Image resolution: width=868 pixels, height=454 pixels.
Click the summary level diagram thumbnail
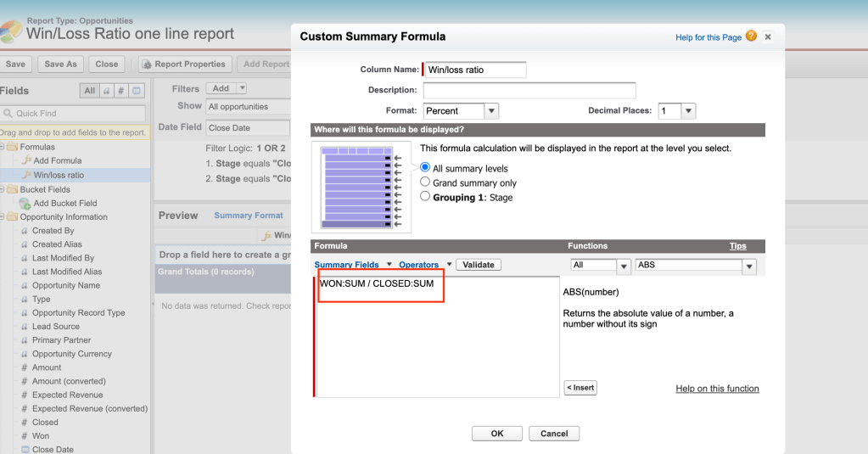pos(361,188)
